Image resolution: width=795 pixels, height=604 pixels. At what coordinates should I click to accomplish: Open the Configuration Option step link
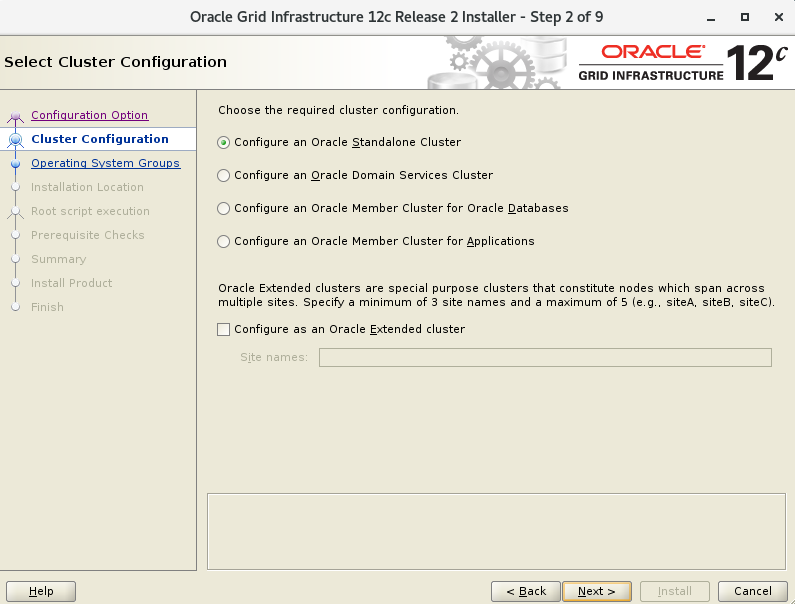point(90,115)
